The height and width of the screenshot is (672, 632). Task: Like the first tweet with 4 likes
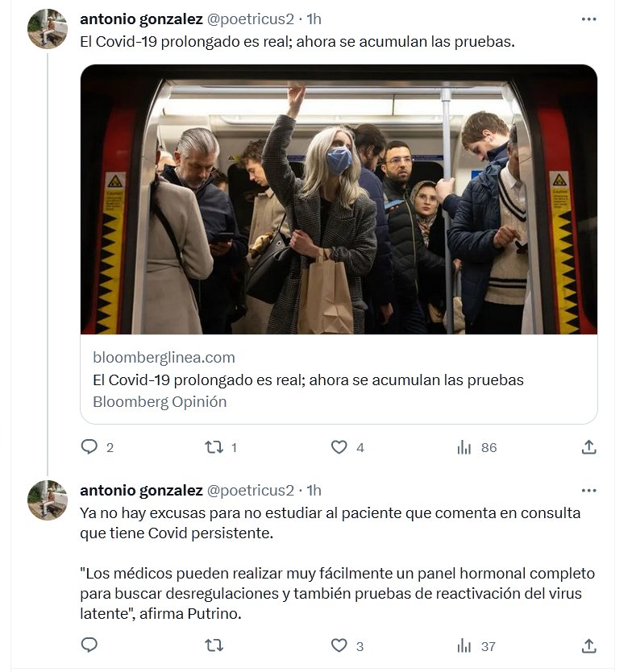click(x=339, y=447)
